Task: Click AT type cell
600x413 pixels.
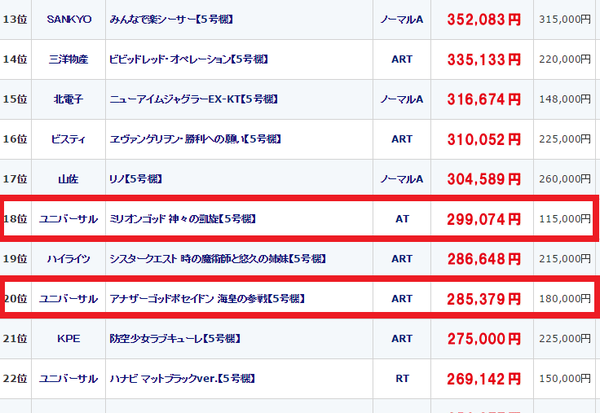Action: [x=402, y=219]
